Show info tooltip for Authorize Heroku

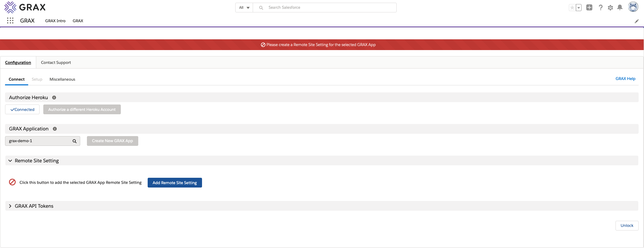54,97
